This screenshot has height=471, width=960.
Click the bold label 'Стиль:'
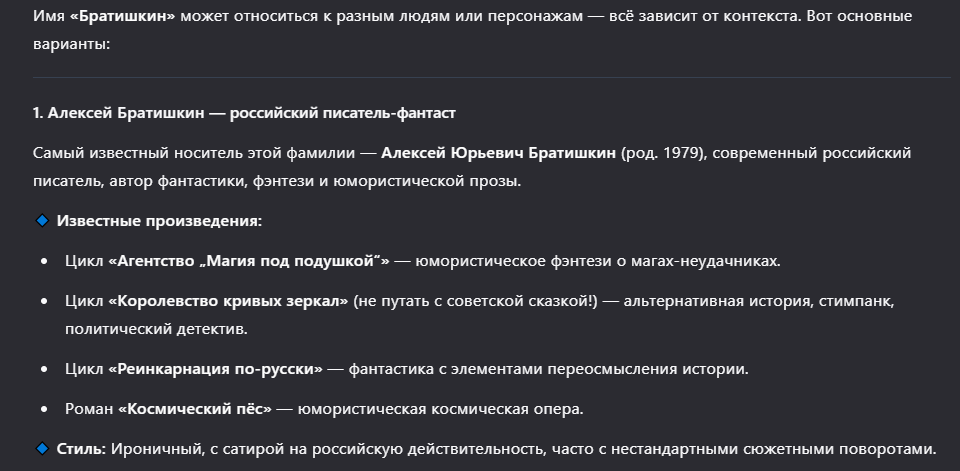[81, 449]
